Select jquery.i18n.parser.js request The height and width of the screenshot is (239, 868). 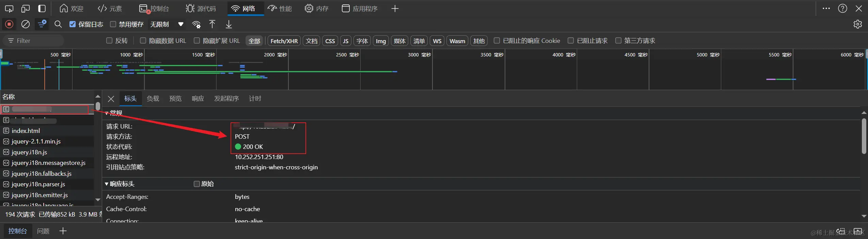tap(47, 184)
